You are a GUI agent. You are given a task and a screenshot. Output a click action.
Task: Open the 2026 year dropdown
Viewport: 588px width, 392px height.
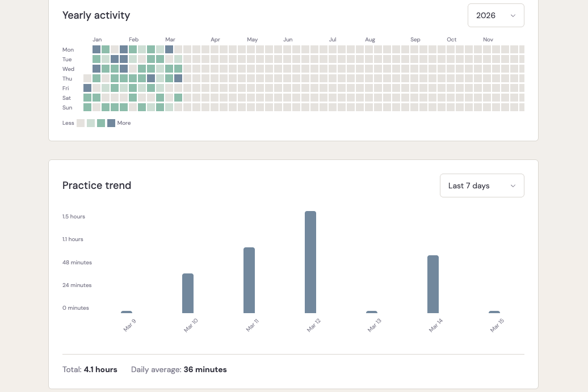(x=495, y=15)
